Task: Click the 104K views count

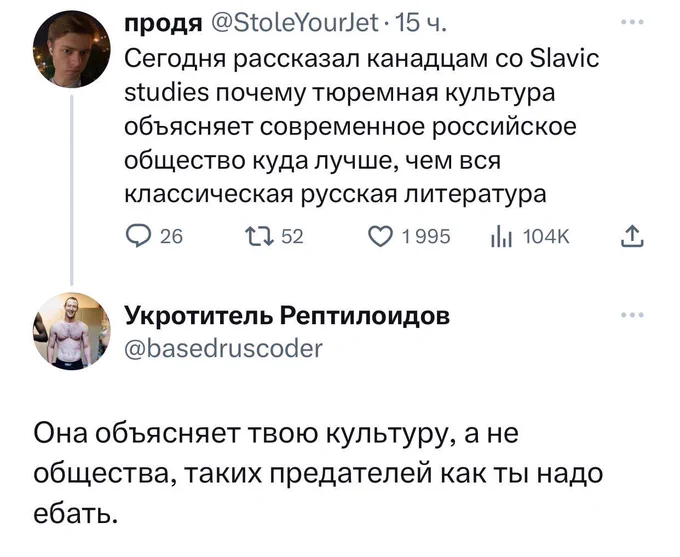Action: click(x=546, y=237)
